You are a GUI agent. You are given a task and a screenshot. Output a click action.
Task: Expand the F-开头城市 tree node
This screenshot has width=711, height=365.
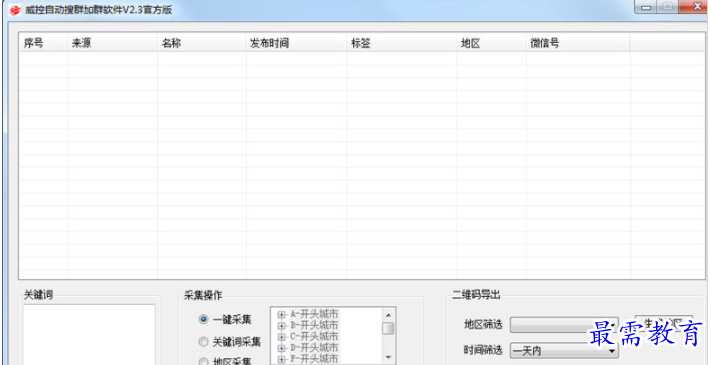(281, 359)
